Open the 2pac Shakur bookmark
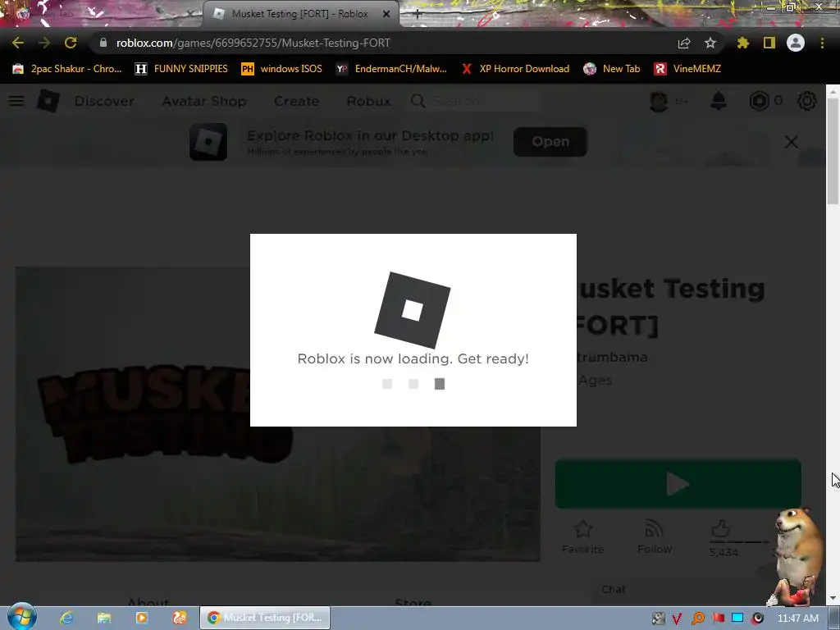 point(67,69)
